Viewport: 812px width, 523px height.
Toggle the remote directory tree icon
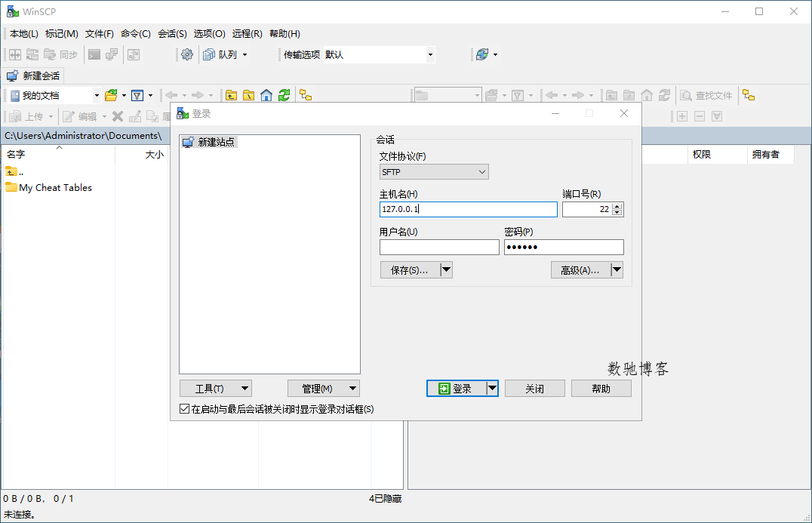point(749,95)
